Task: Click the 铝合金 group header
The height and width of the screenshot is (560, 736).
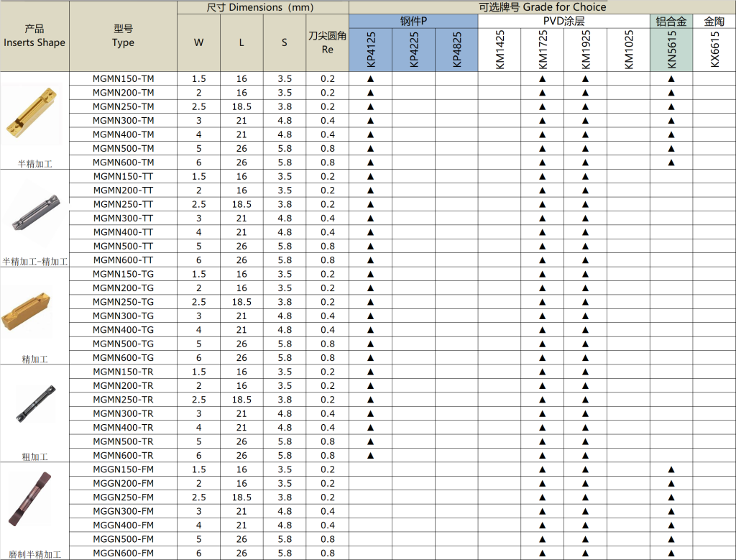Action: (671, 21)
